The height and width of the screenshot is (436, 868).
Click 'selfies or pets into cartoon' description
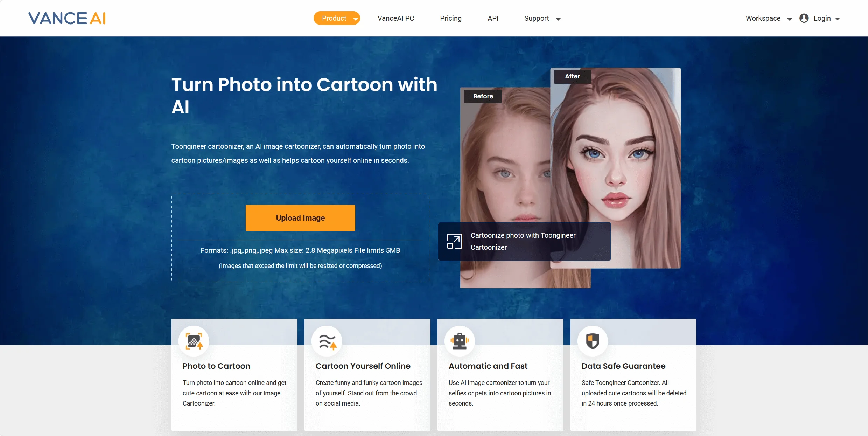click(500, 393)
